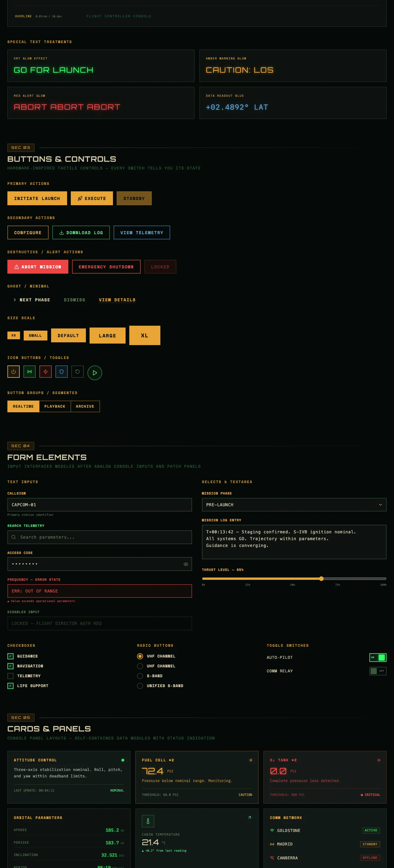Viewport: 394px width, 868px height.
Task: Click the Execute button with rocket icon
Action: (92, 198)
